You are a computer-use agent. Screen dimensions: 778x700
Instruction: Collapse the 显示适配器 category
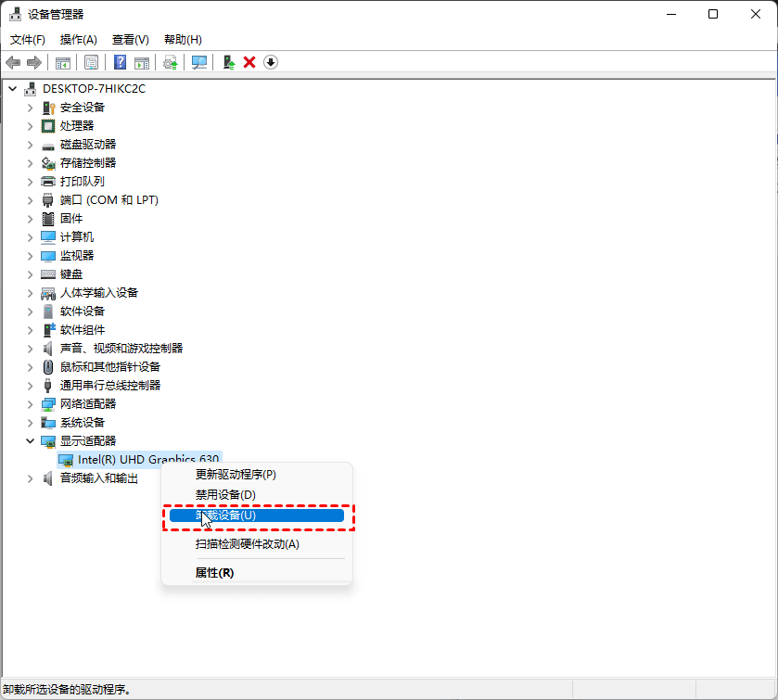click(30, 441)
